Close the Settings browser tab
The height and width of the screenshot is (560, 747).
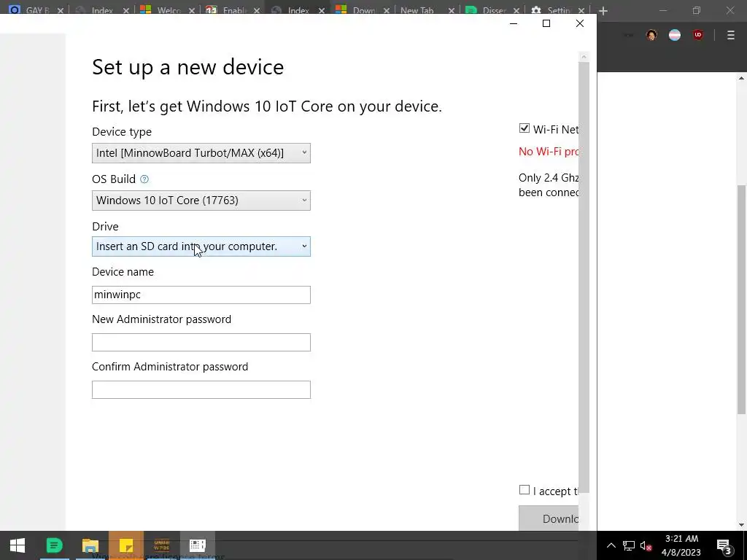[581, 10]
